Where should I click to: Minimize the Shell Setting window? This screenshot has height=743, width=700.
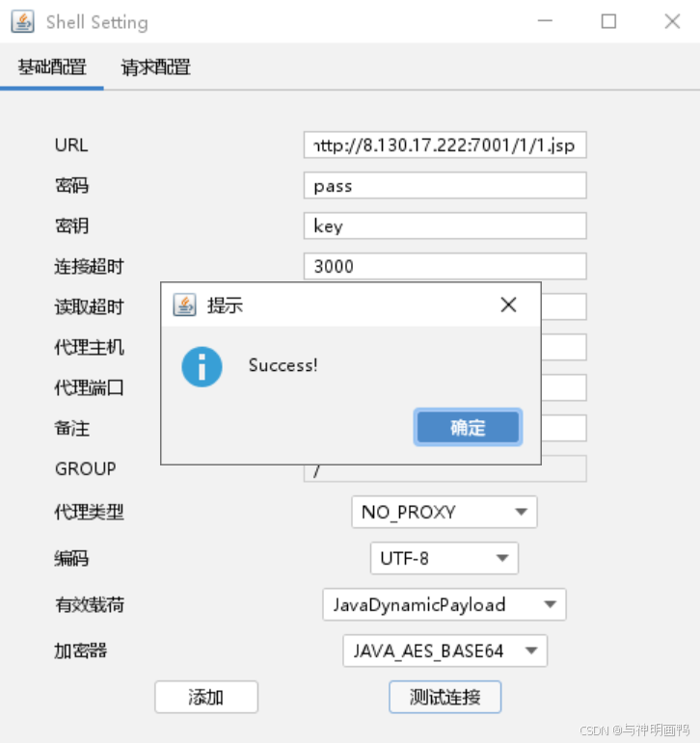click(x=545, y=21)
